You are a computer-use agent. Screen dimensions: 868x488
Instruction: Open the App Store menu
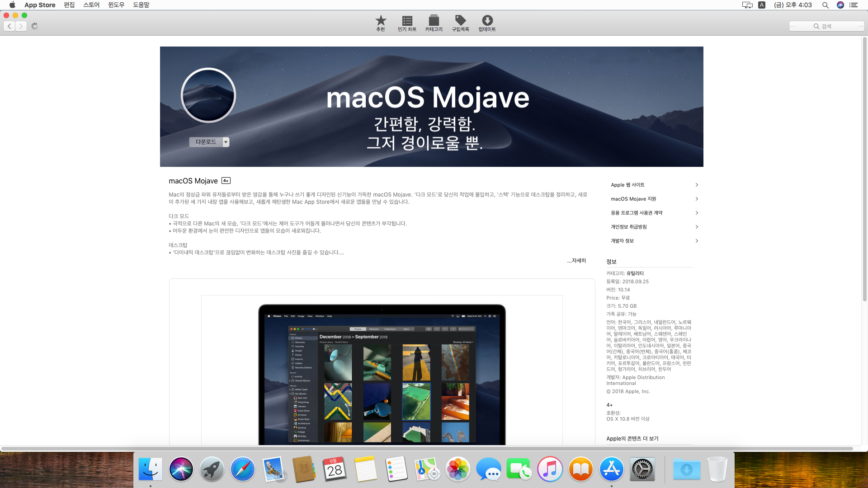pyautogui.click(x=40, y=5)
